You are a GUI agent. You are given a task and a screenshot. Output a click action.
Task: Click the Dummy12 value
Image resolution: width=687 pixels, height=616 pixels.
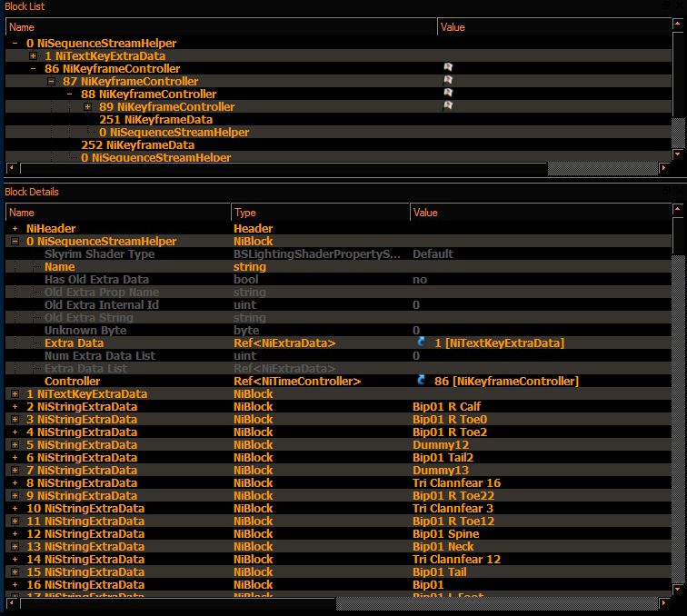coord(441,444)
